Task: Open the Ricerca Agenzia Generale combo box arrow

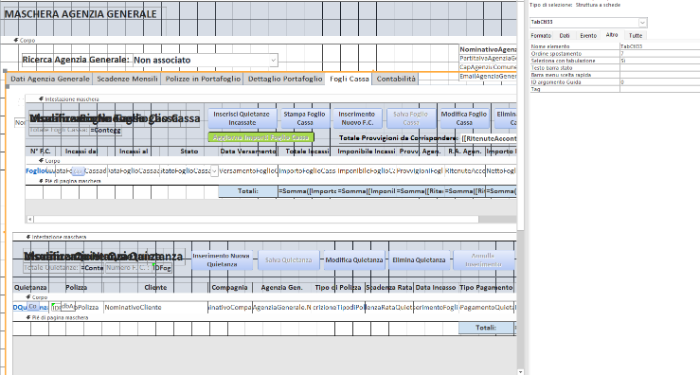Action: pyautogui.click(x=273, y=60)
